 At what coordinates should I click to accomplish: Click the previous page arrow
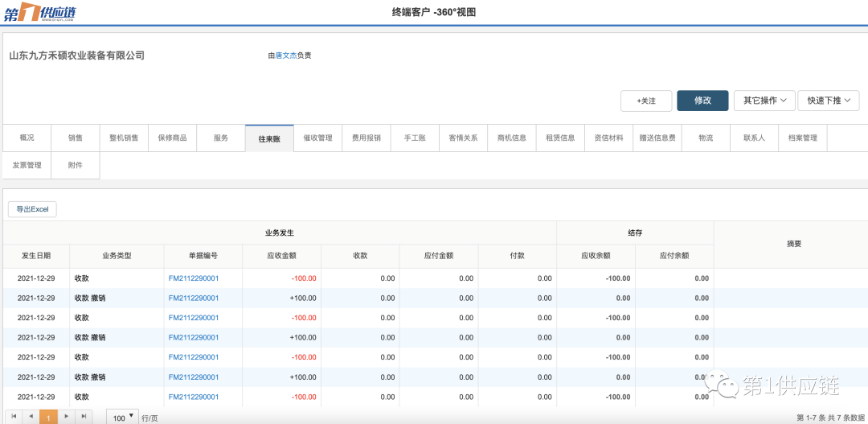tap(31, 417)
